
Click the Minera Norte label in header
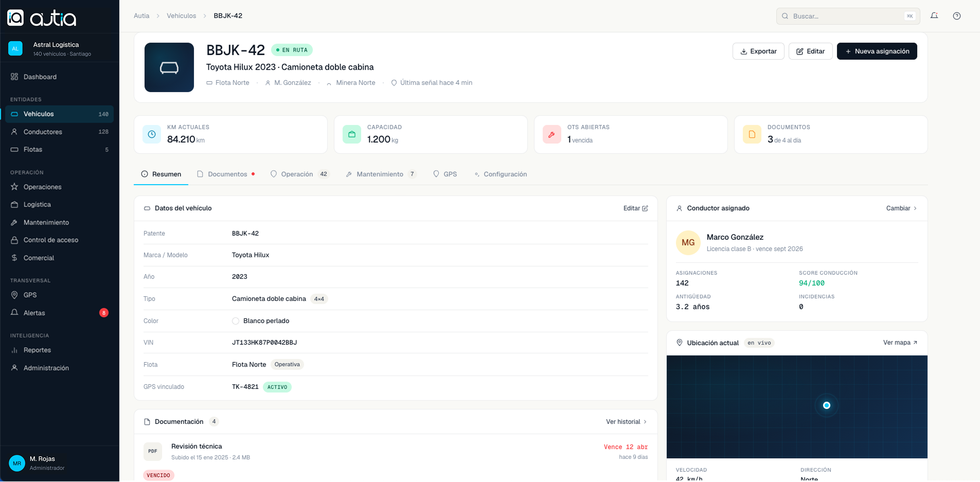point(355,83)
